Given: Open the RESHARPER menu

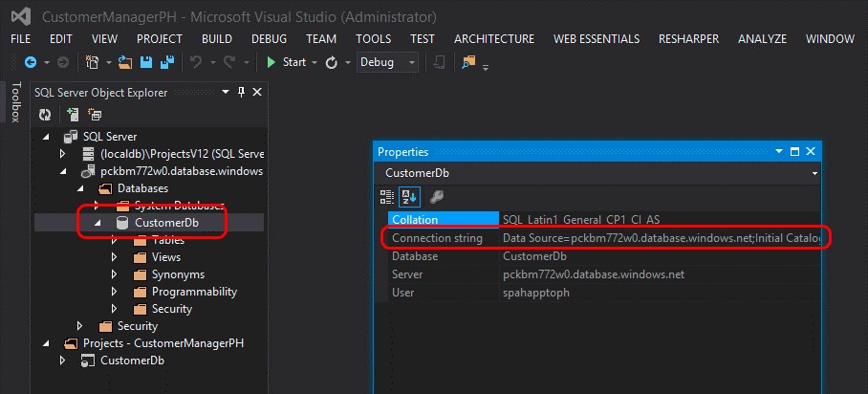Looking at the screenshot, I should [688, 39].
